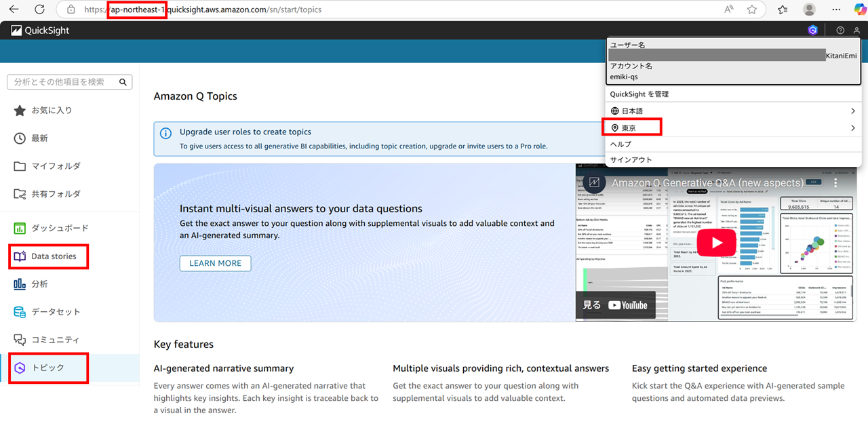Click the ユーザー名 label in user menu
Viewport: 868px width, 430px height.
pos(627,45)
